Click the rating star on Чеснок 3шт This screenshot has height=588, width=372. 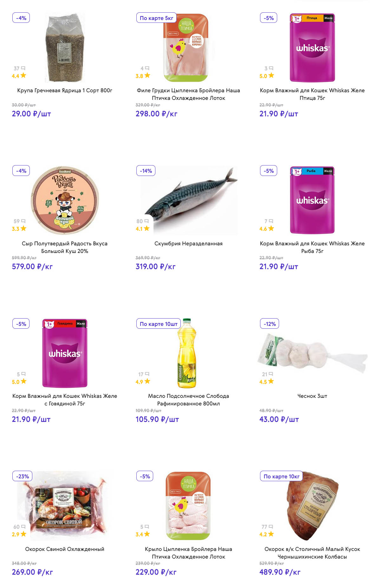pos(271,381)
